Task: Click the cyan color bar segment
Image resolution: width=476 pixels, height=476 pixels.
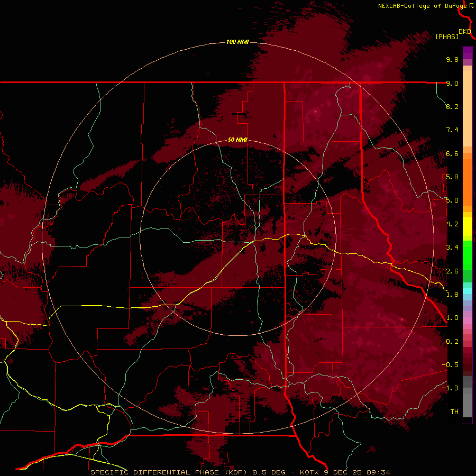Action: tap(467, 290)
